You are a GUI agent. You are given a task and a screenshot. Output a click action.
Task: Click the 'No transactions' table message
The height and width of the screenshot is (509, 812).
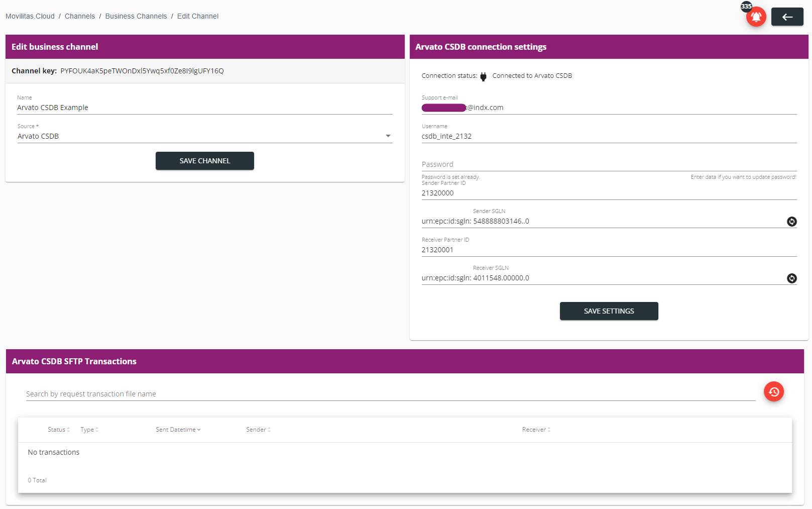coord(54,452)
